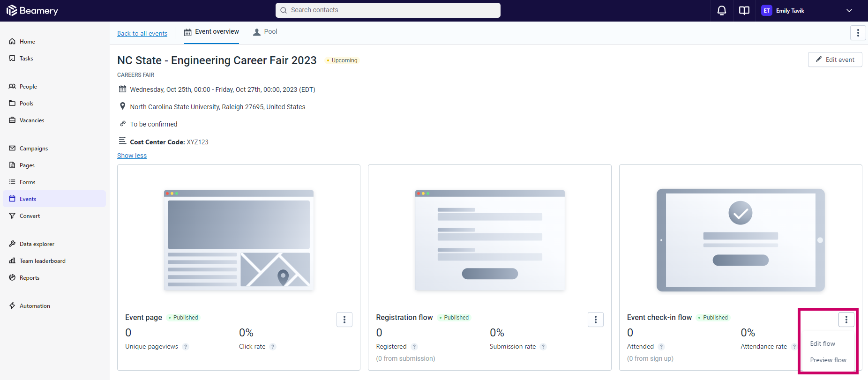
Task: Click Submission rate help icon
Action: click(x=543, y=347)
